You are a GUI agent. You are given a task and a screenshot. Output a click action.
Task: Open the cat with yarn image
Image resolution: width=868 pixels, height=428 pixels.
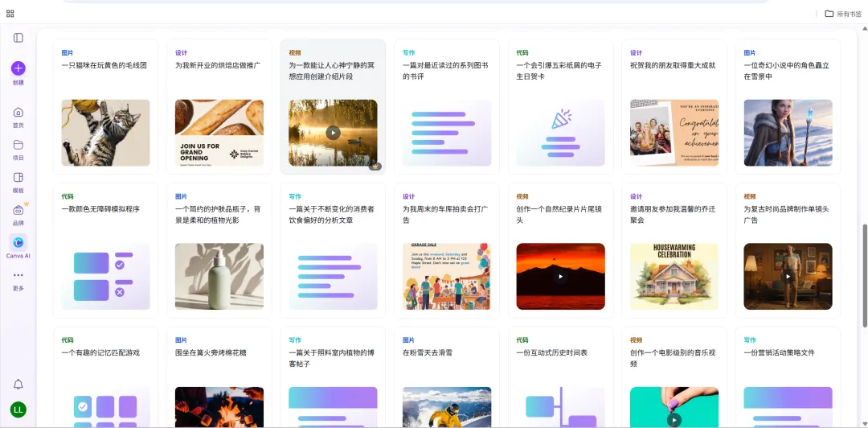coord(106,133)
